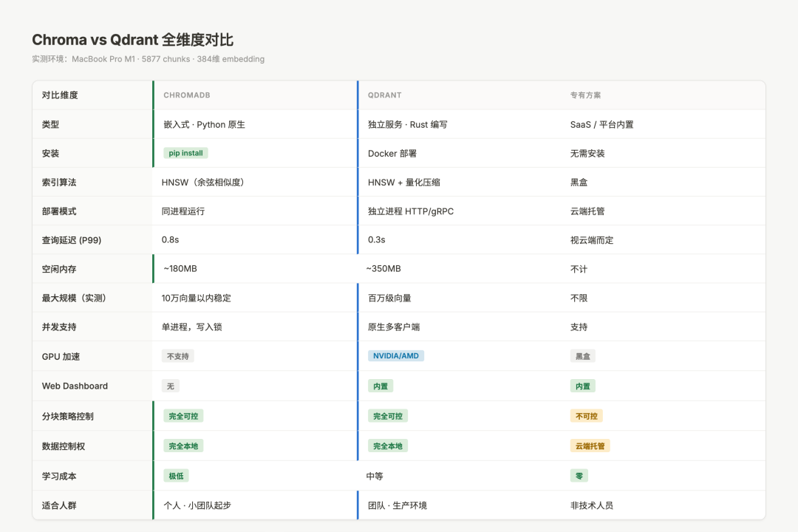The height and width of the screenshot is (532, 798).
Task: Click 不计 in 空闲内存 row
Action: click(579, 269)
